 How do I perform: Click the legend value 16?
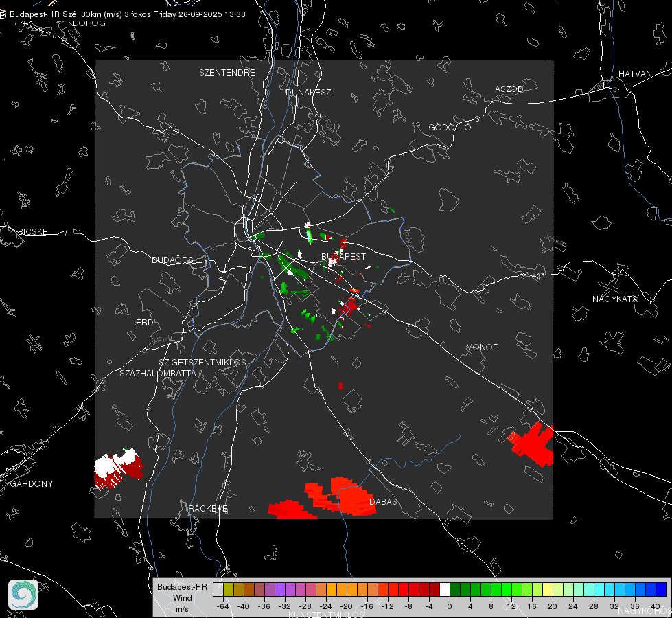coord(532,606)
